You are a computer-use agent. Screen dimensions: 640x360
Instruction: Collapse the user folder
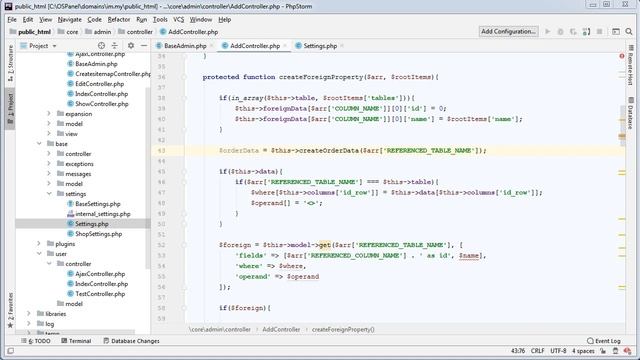(39, 253)
